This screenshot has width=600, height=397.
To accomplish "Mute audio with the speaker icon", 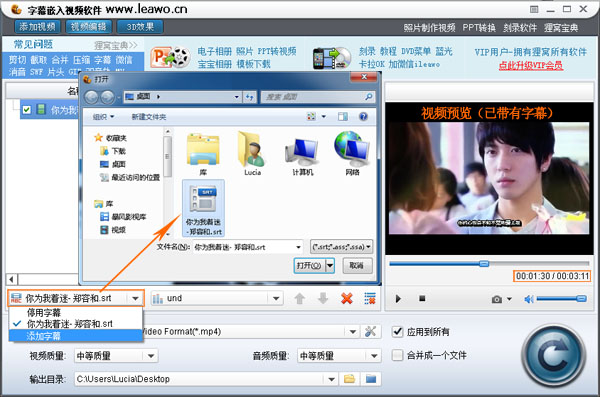I will tap(529, 299).
